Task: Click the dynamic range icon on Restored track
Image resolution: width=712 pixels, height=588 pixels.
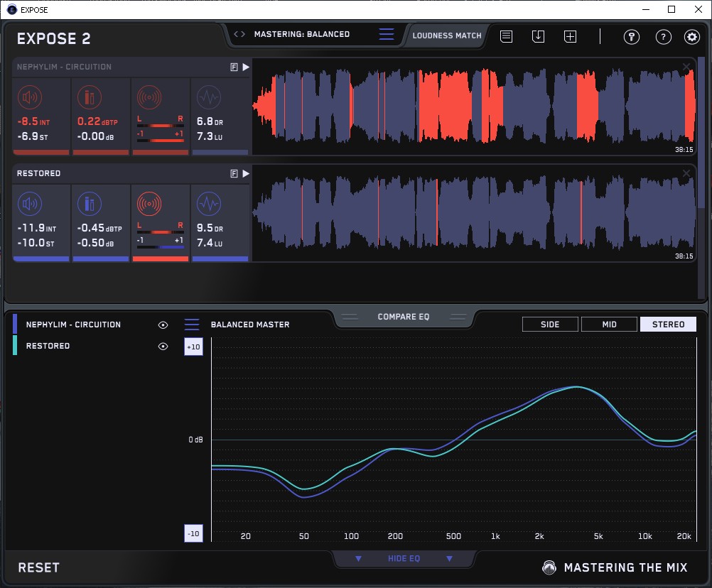Action: 208,205
